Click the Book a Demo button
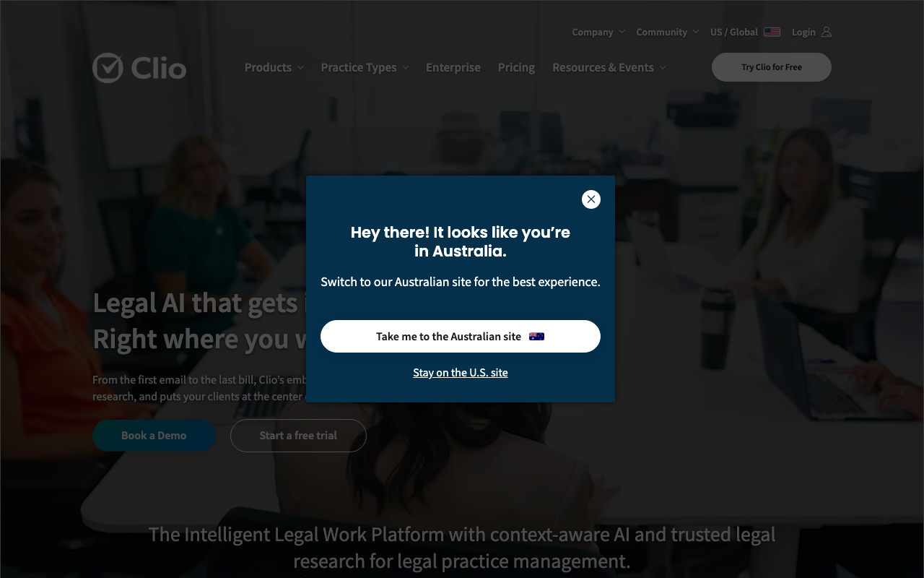924x578 pixels. (154, 436)
